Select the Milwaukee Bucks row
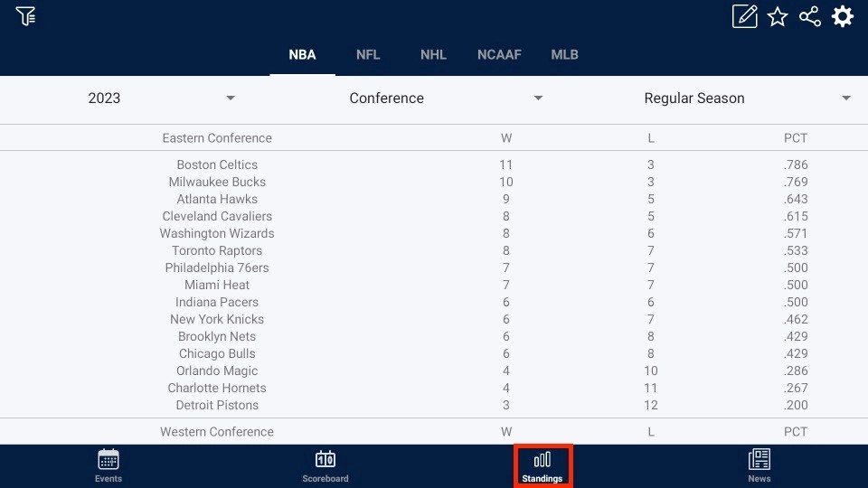Screen dimensions: 868x488 (x=434, y=182)
